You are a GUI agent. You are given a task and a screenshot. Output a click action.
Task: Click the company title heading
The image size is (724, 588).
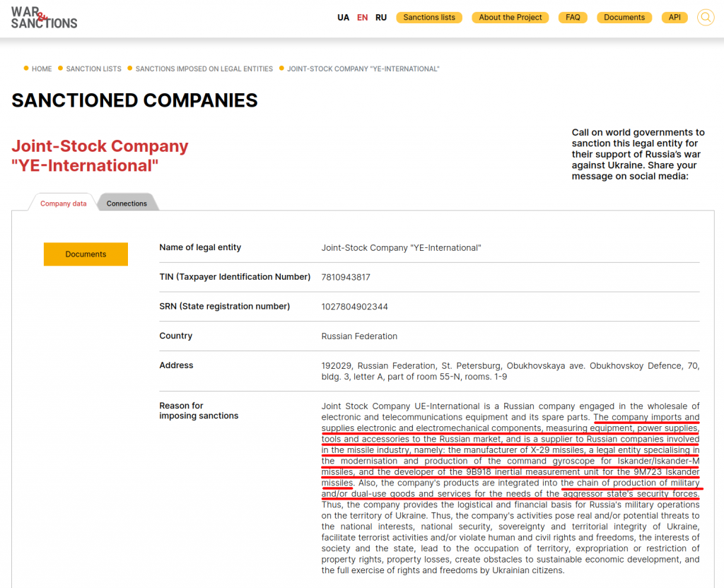click(x=100, y=156)
